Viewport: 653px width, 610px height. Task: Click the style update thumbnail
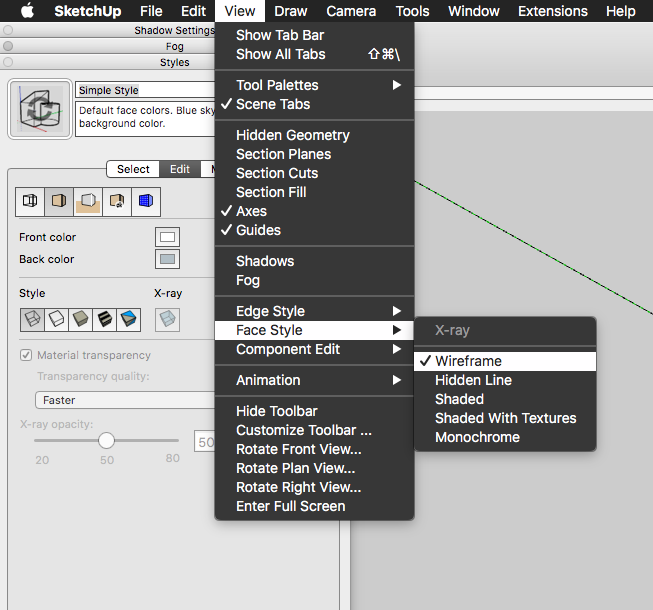tap(40, 109)
